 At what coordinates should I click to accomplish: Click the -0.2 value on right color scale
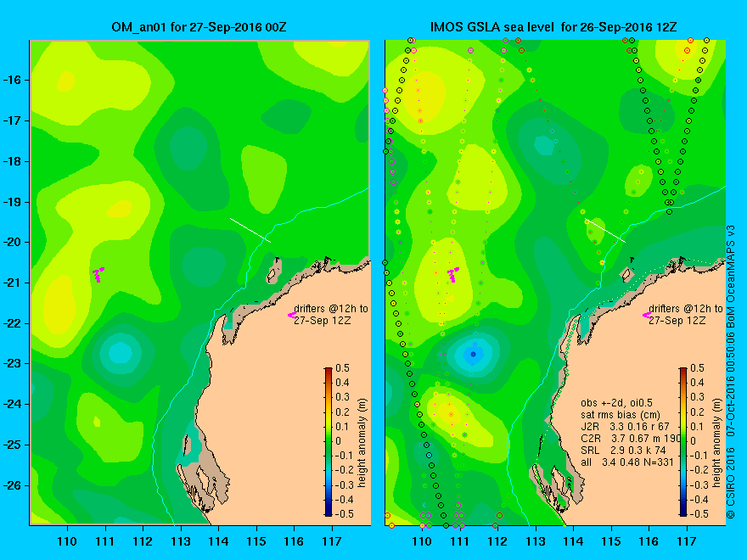tap(699, 470)
